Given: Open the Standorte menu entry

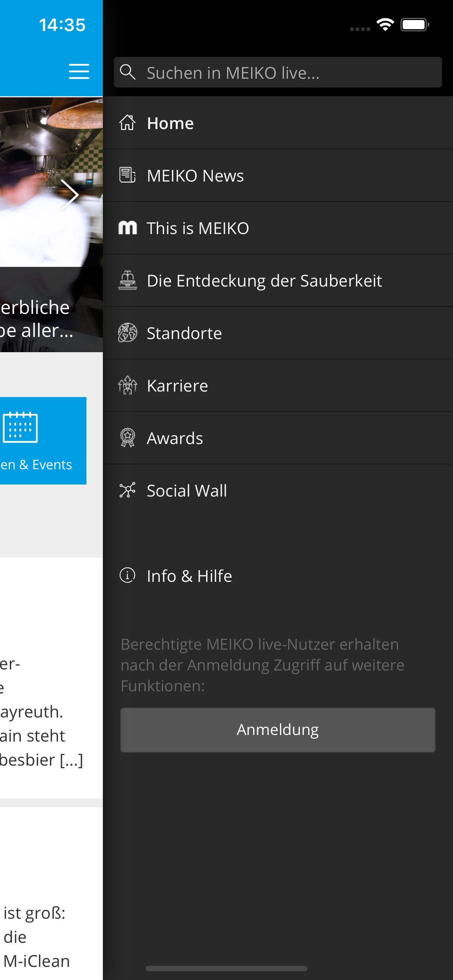Looking at the screenshot, I should [278, 333].
